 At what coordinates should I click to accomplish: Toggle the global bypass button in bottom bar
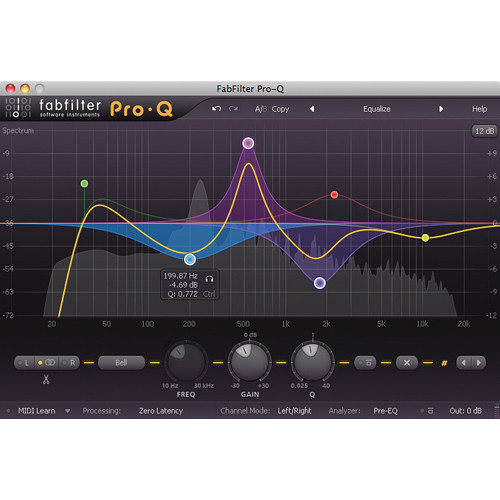click(x=427, y=411)
